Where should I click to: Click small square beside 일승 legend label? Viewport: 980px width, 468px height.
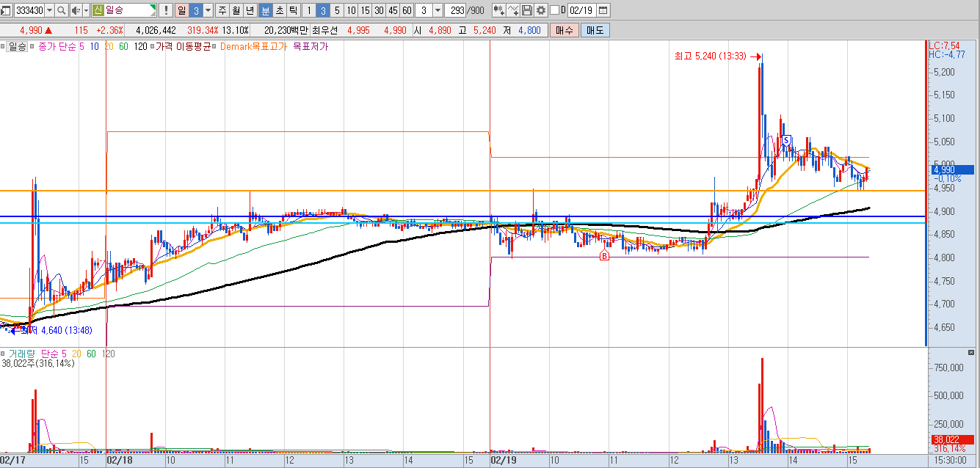[4, 46]
